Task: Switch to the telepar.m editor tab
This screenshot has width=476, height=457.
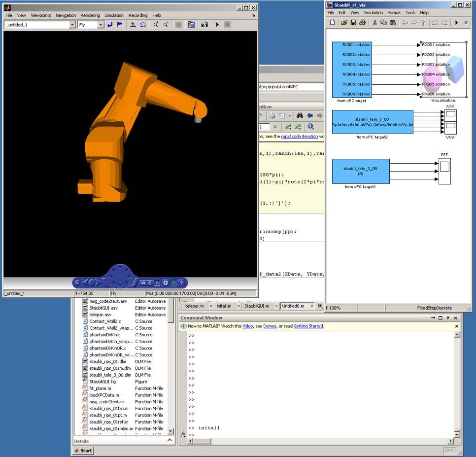Action: coord(194,306)
